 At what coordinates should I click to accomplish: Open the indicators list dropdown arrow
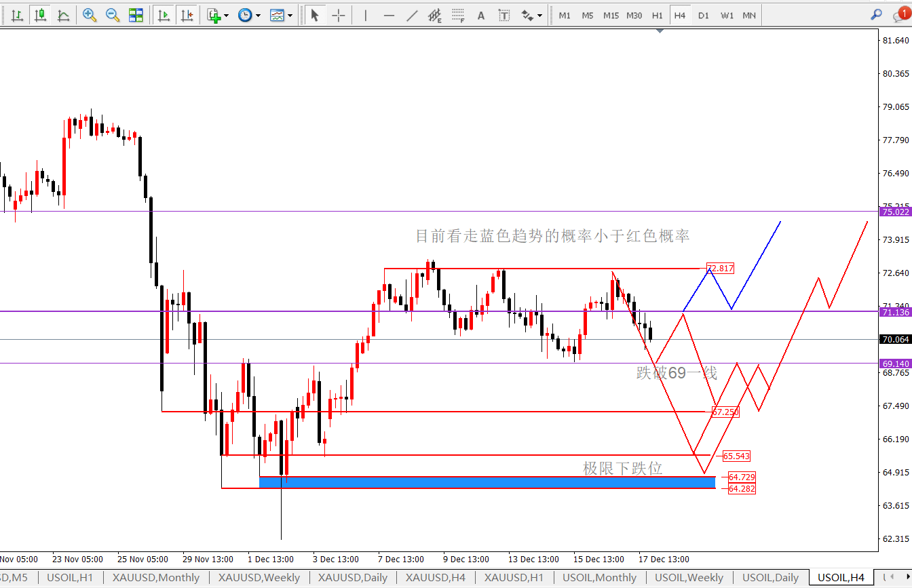coord(226,16)
